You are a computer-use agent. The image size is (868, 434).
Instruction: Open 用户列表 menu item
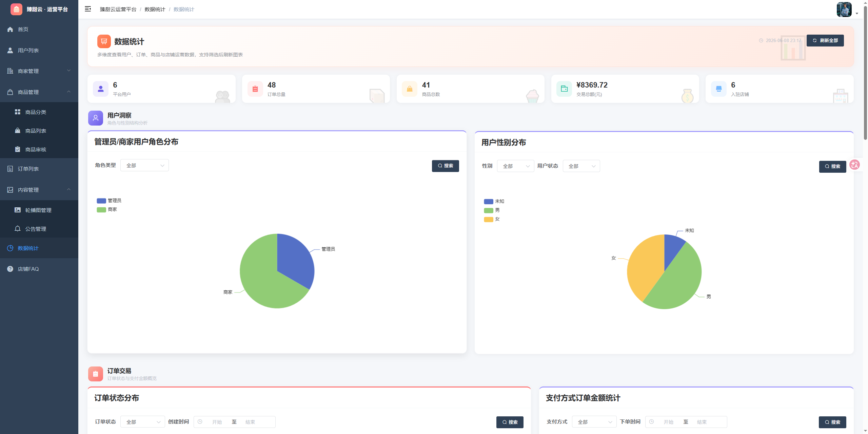click(x=39, y=50)
